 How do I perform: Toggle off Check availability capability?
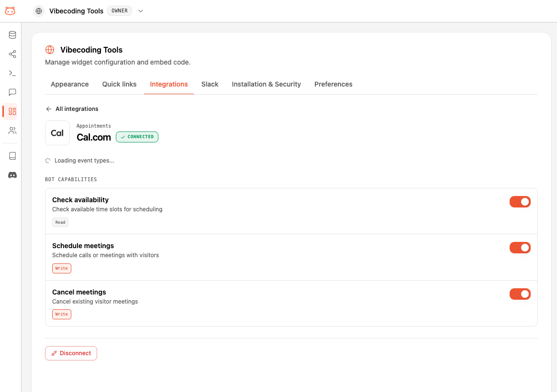point(520,202)
